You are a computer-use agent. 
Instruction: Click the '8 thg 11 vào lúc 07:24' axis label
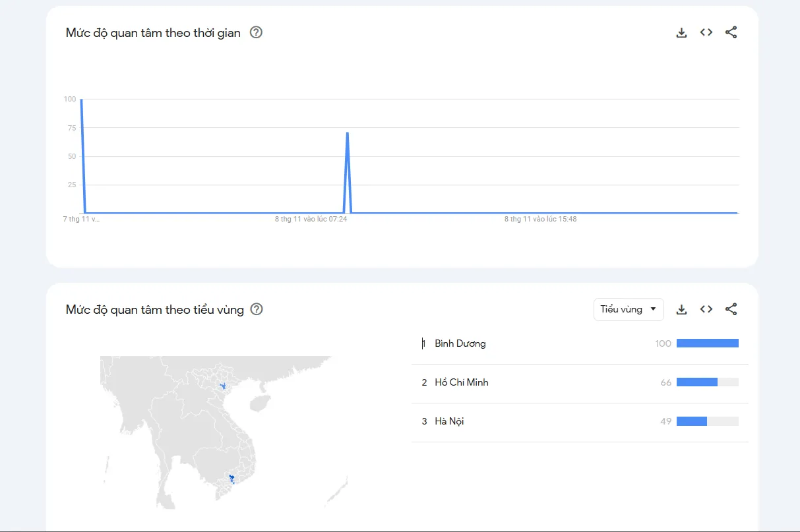(311, 218)
